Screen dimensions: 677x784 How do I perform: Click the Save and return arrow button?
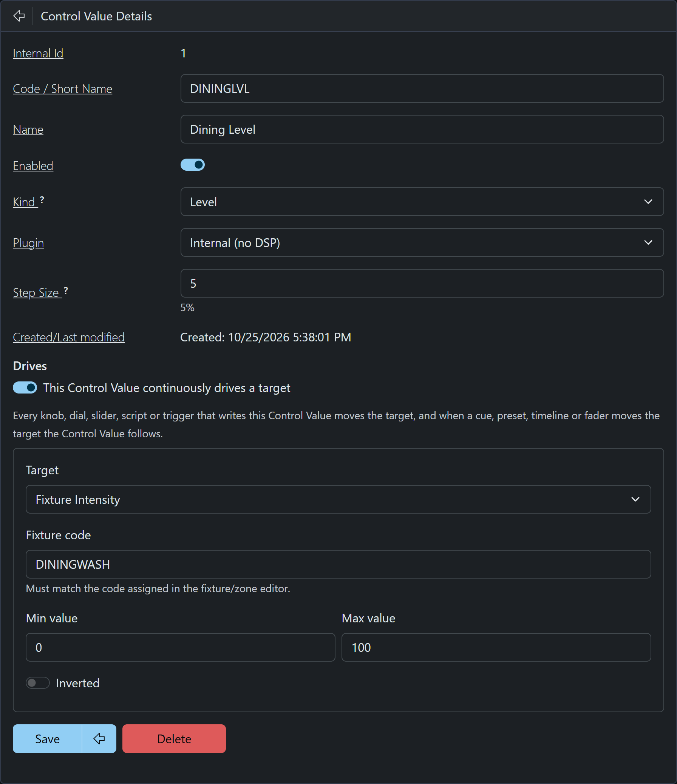click(x=99, y=738)
